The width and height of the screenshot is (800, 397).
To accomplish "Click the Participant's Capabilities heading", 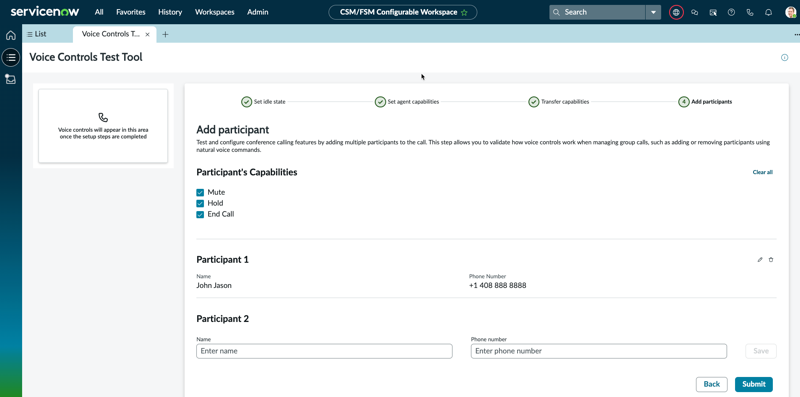I will [247, 172].
